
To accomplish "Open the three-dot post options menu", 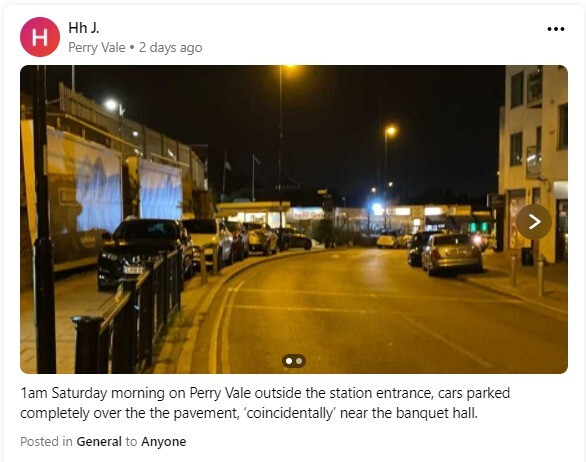I will point(555,29).
